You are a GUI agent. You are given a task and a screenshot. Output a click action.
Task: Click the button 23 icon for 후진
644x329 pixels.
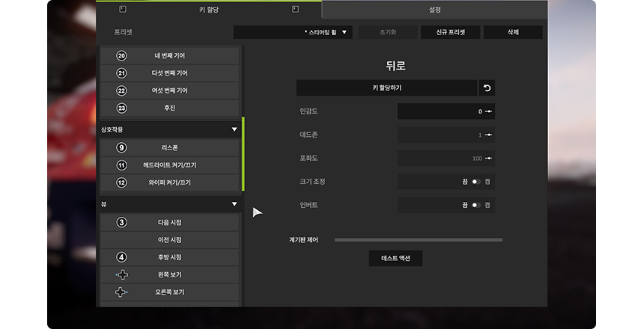[122, 108]
